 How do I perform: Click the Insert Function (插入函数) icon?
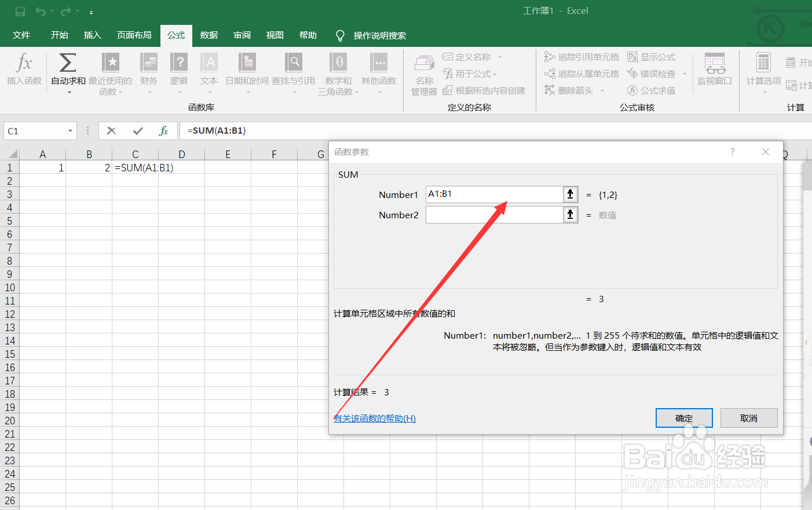pos(23,69)
